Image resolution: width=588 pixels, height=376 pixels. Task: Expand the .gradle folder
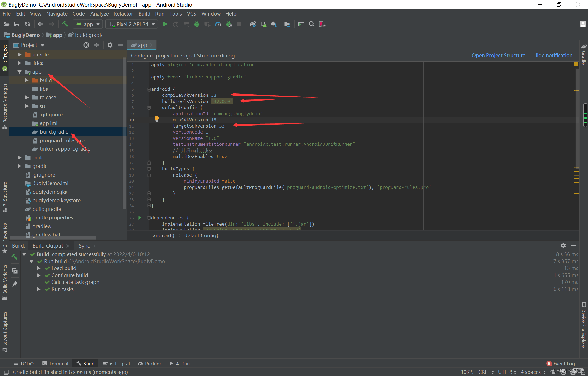[20, 54]
